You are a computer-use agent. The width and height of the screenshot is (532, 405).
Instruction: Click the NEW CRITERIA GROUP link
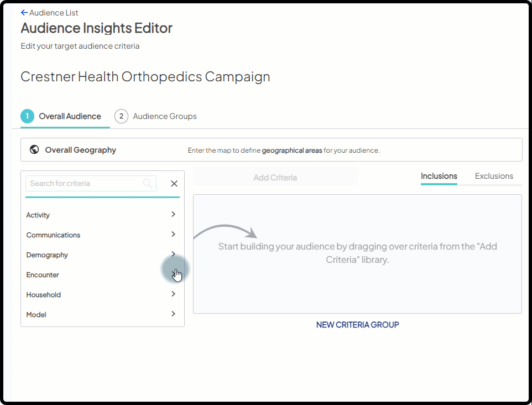click(357, 325)
